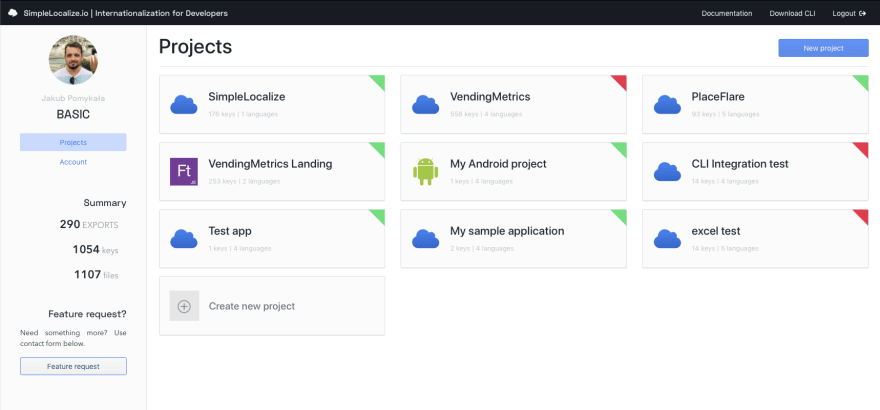Click the New project button
Screen dimensions: 880x410
pos(823,48)
